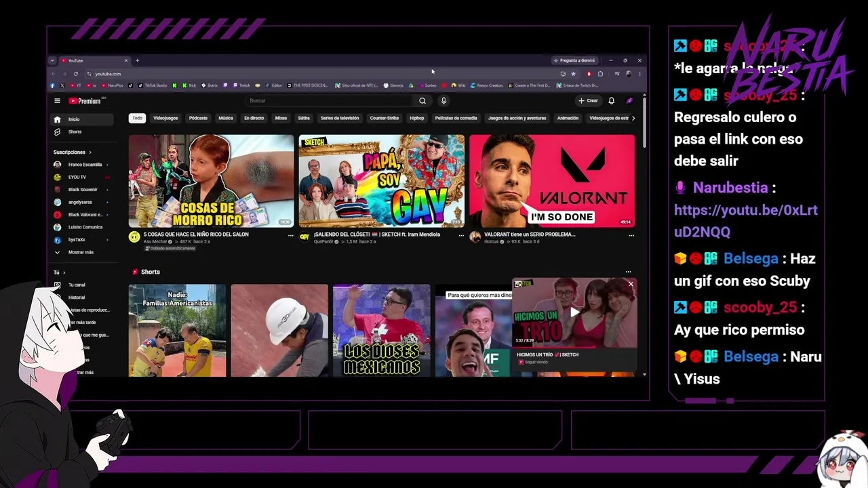Image resolution: width=868 pixels, height=488 pixels.
Task: Focus the Buscar search field
Action: tap(329, 101)
